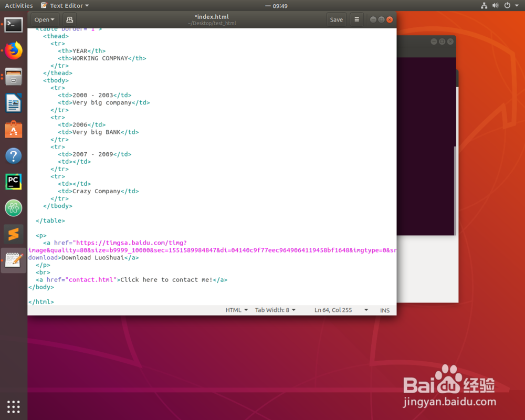Click the scrollbar of the background terminal window

455,191
